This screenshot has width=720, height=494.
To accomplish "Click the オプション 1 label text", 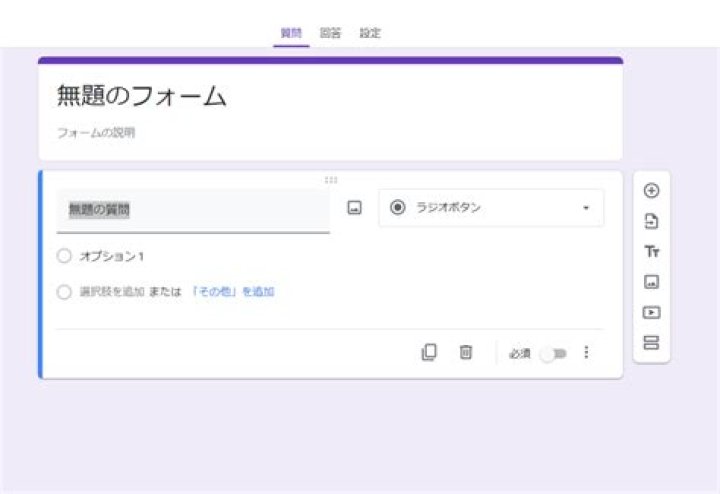I will tap(112, 256).
